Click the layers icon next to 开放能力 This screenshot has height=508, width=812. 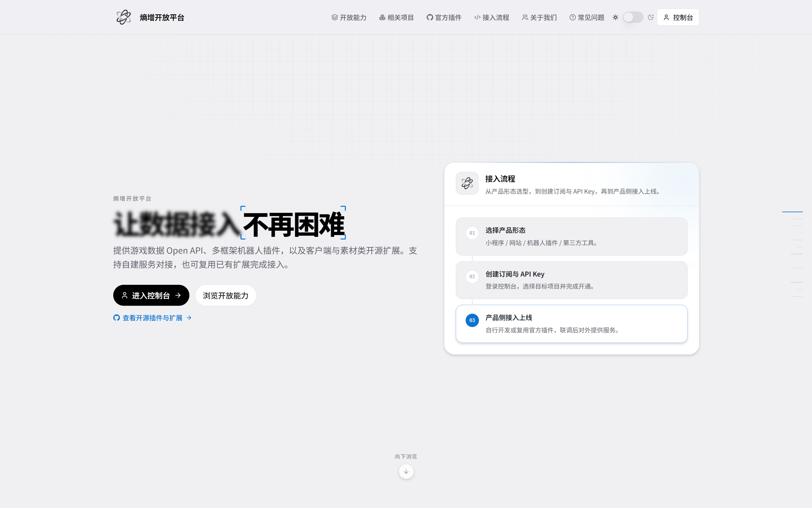(335, 17)
